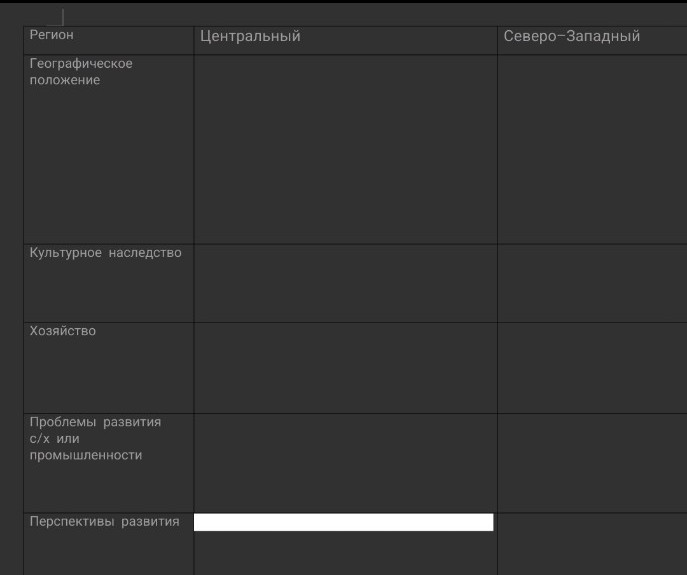Click the 'Культурное наследство' row label
Screen dimensions: 687x575
click(106, 253)
